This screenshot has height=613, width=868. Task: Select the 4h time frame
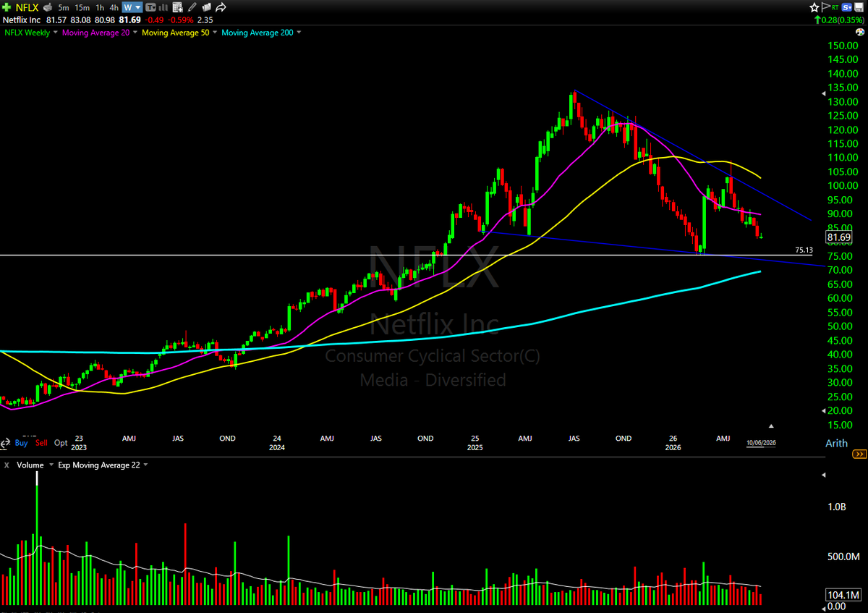(114, 8)
